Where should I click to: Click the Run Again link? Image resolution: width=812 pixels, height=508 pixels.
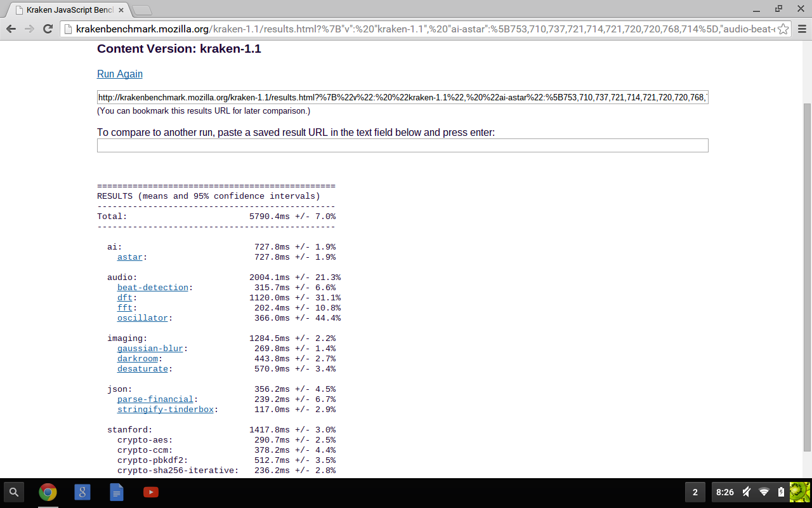click(120, 74)
